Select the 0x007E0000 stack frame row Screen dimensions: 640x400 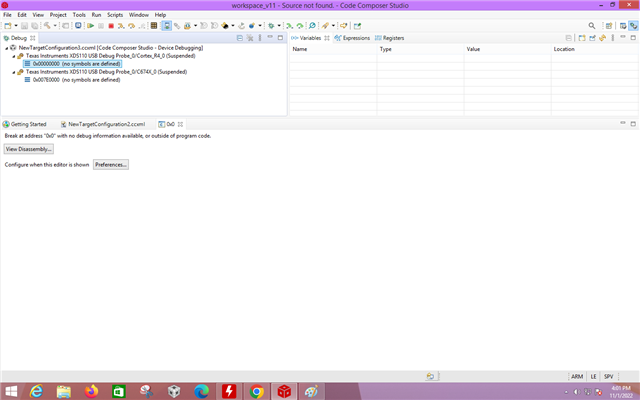tap(72, 80)
